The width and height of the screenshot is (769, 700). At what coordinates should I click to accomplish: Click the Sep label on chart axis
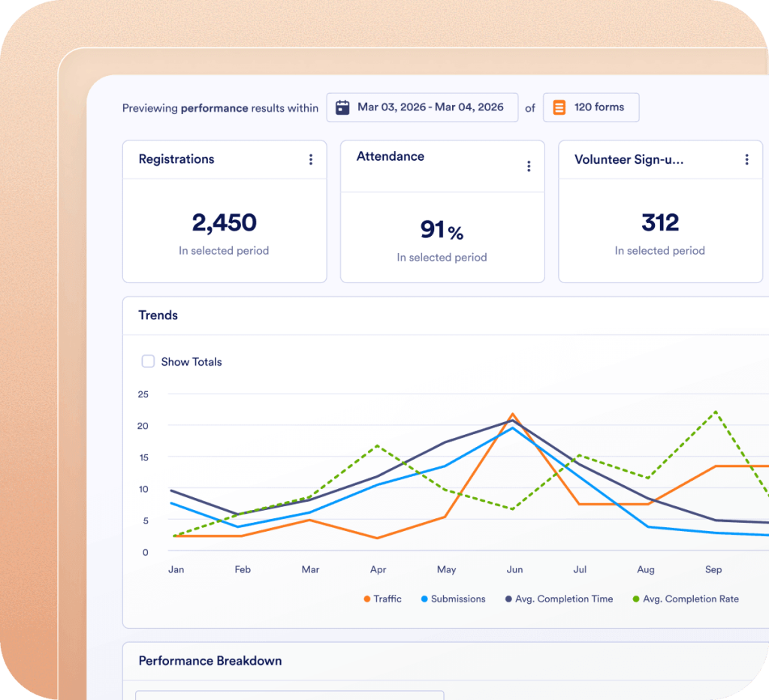(x=713, y=569)
